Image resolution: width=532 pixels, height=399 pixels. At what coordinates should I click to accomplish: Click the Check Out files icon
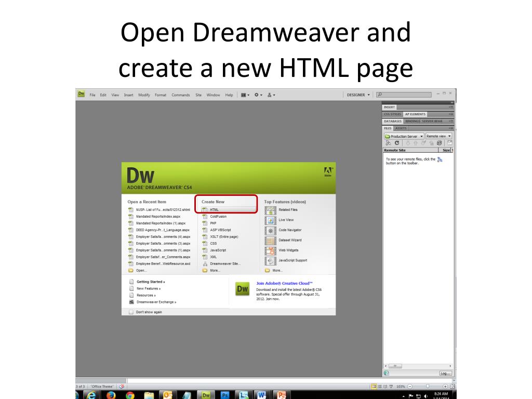pos(423,143)
